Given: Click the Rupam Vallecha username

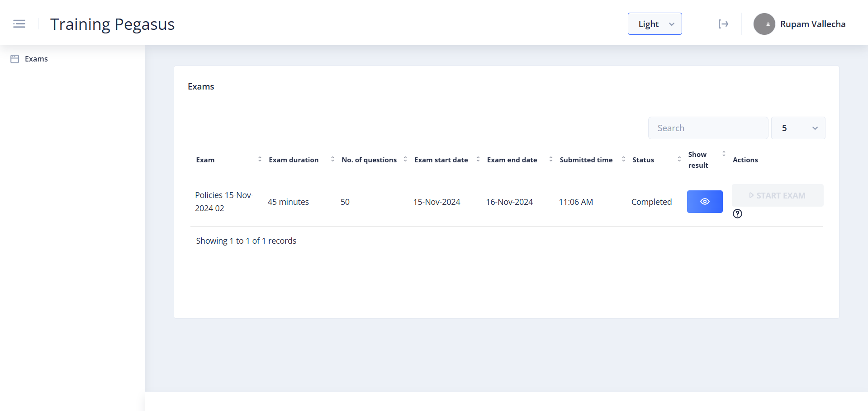Looking at the screenshot, I should coord(812,24).
